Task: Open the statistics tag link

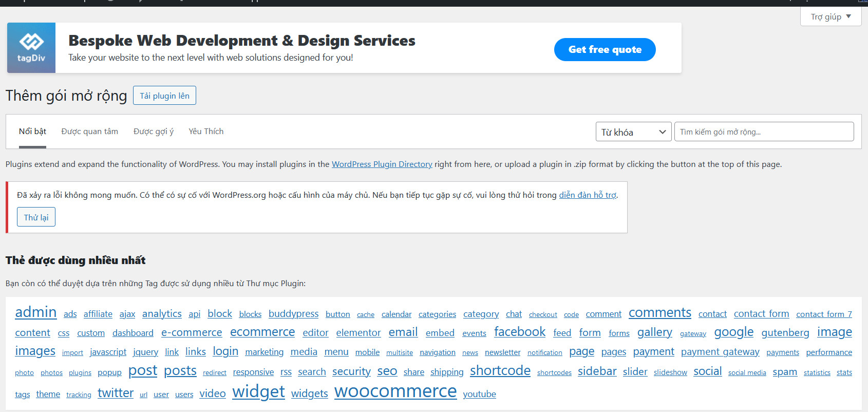Action: (817, 373)
